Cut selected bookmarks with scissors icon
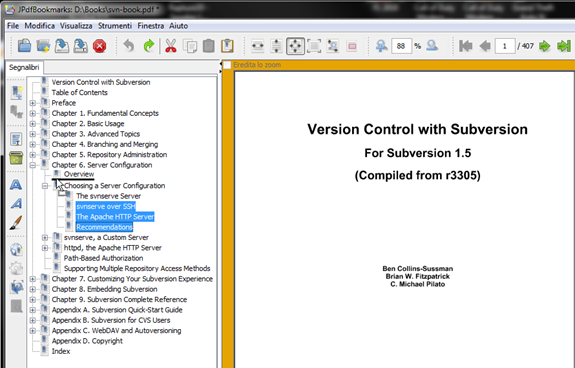 pos(171,46)
